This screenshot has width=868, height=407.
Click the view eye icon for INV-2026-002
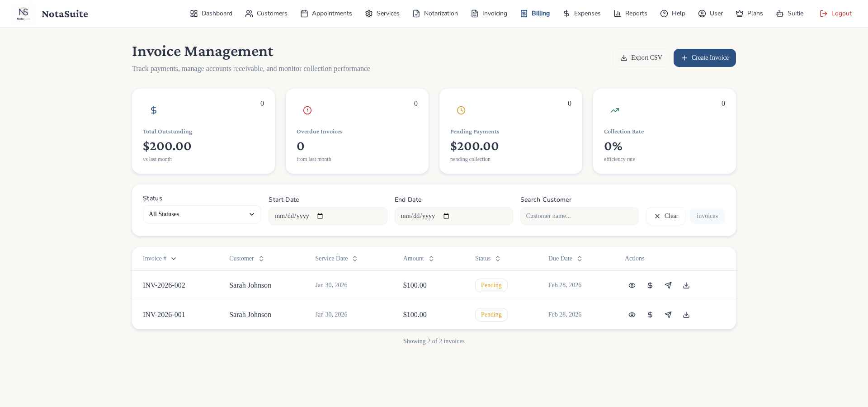point(632,285)
